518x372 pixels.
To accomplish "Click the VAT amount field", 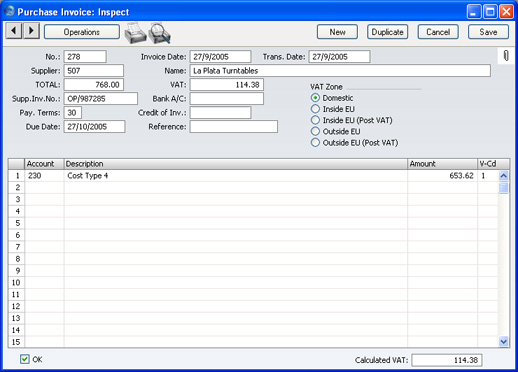I will 227,85.
